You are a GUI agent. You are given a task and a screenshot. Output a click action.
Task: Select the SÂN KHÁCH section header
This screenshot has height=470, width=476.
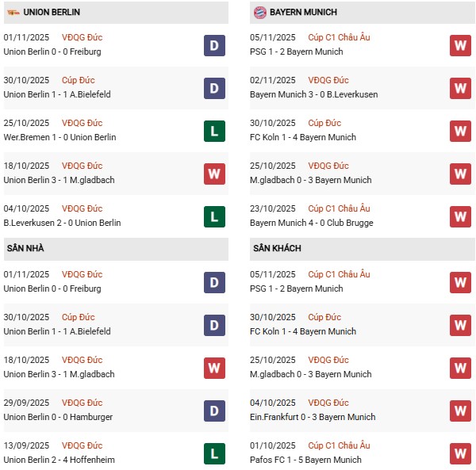[x=278, y=249]
